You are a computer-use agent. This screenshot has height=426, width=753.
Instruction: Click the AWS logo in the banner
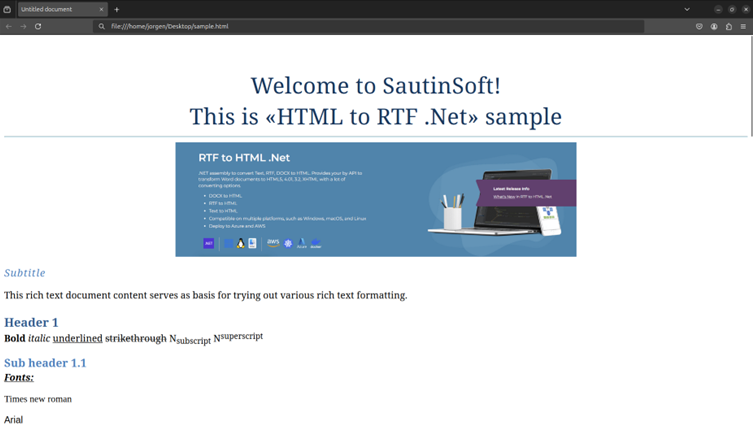[x=273, y=243]
